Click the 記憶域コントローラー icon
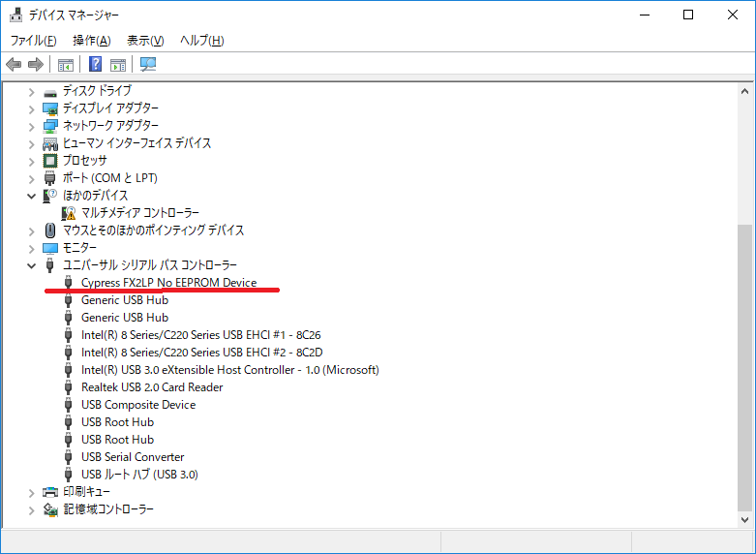756x554 pixels. [x=50, y=509]
